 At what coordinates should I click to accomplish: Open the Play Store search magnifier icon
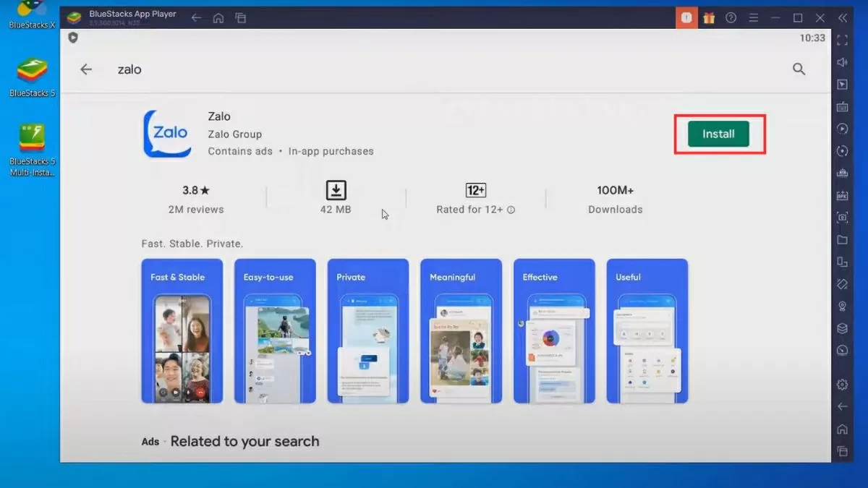(799, 69)
